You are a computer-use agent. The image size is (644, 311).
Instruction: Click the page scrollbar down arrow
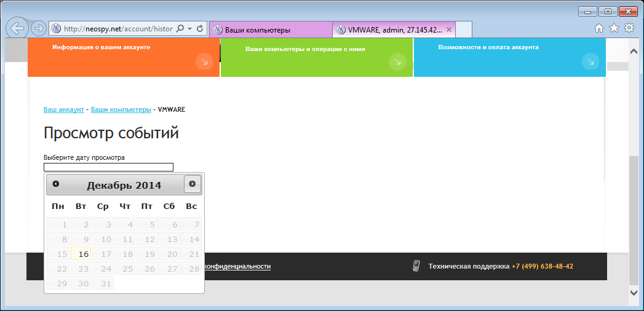[634, 292]
